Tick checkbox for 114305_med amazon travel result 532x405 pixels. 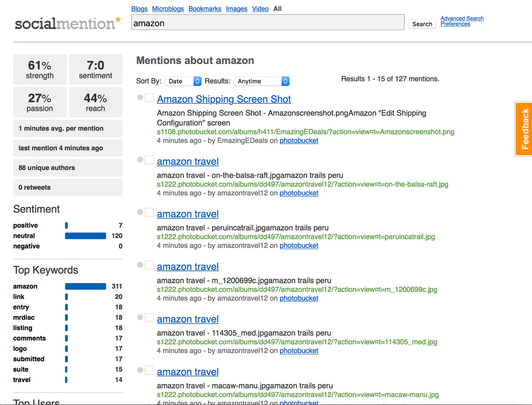click(x=149, y=317)
